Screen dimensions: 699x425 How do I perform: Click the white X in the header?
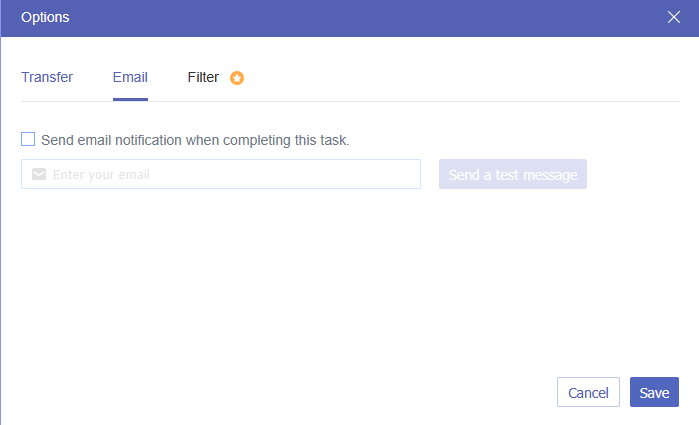click(x=674, y=17)
